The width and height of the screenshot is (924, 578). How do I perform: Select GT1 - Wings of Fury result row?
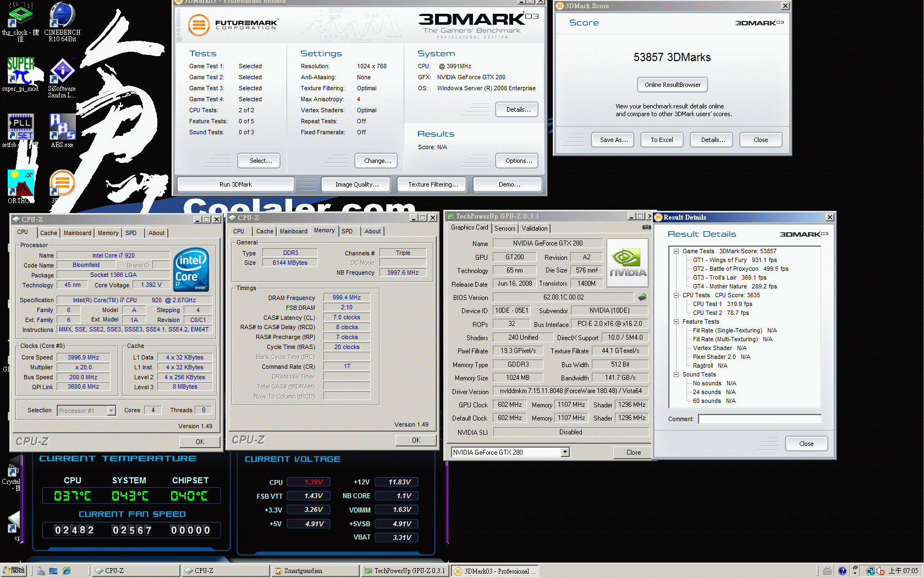coord(735,260)
